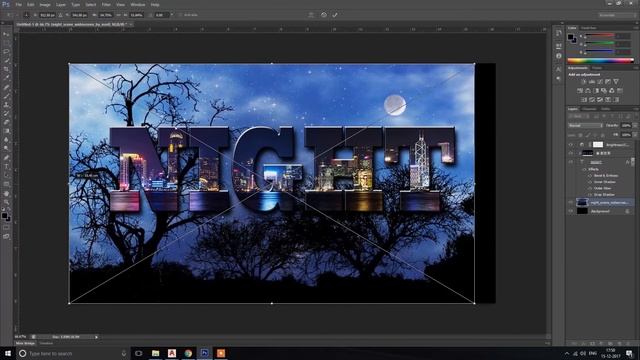Show hidden system tray icons
Image resolution: width=640 pixels, height=360 pixels.
(x=567, y=353)
